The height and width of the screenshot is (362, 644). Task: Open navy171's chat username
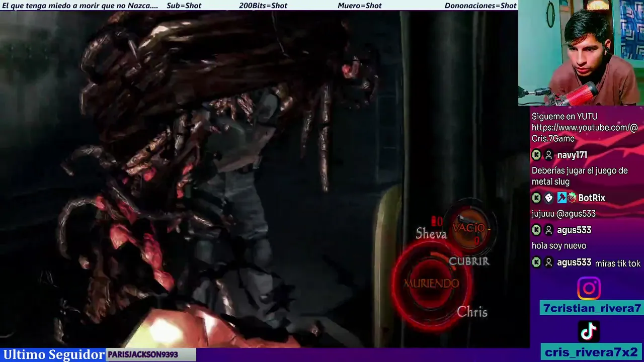[572, 155]
